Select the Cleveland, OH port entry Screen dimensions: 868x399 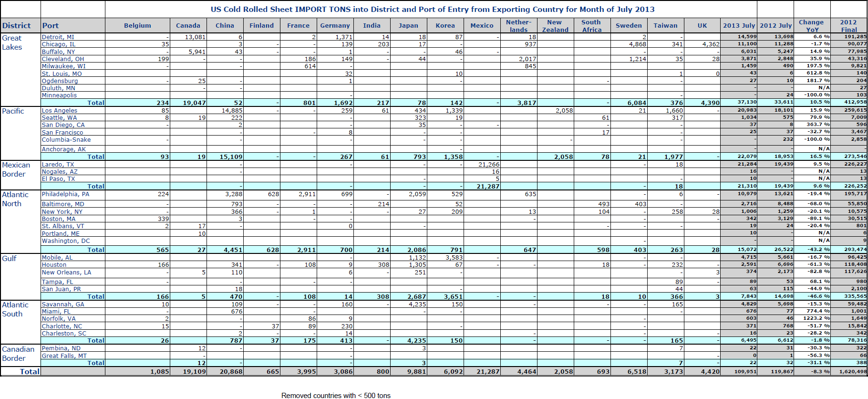[62, 59]
